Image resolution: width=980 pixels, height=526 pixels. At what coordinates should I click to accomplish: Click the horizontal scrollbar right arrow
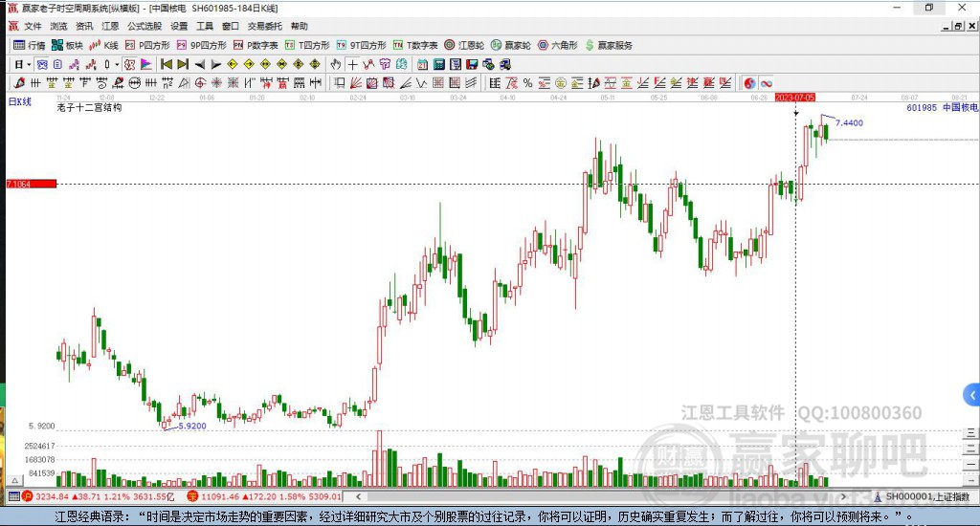coord(844,496)
